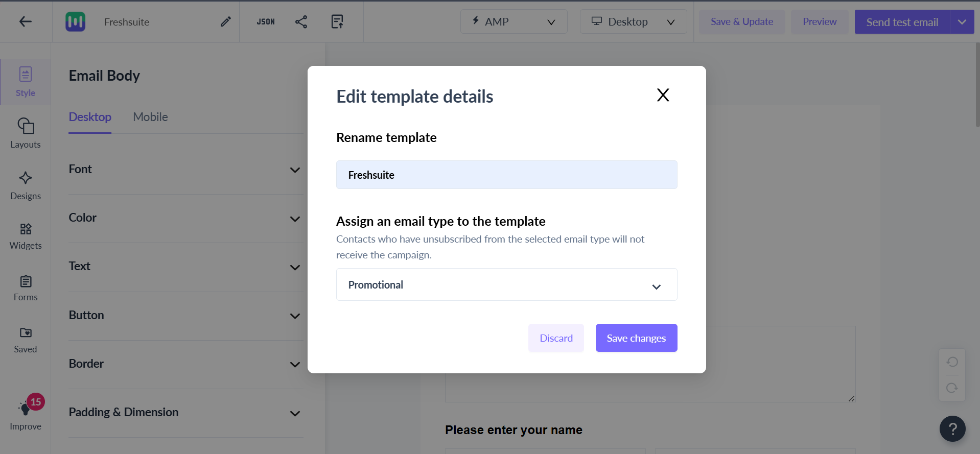Click the Send test email button
The width and height of the screenshot is (980, 454).
click(x=902, y=22)
